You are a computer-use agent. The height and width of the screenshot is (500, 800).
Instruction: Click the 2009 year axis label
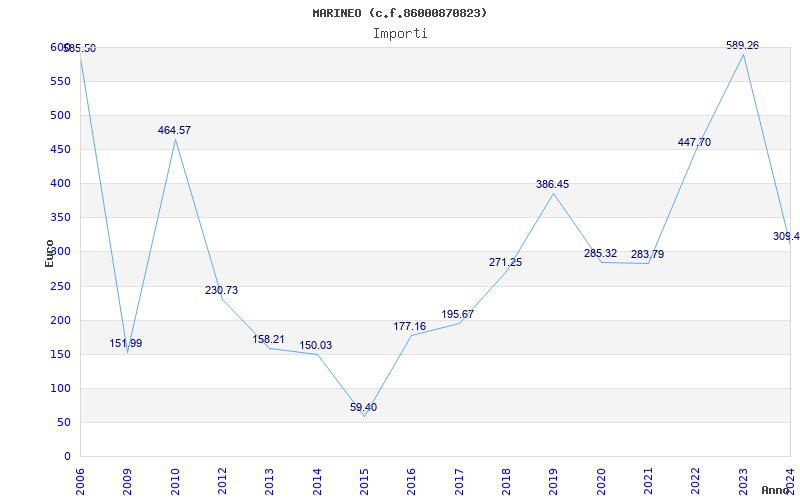tap(127, 481)
